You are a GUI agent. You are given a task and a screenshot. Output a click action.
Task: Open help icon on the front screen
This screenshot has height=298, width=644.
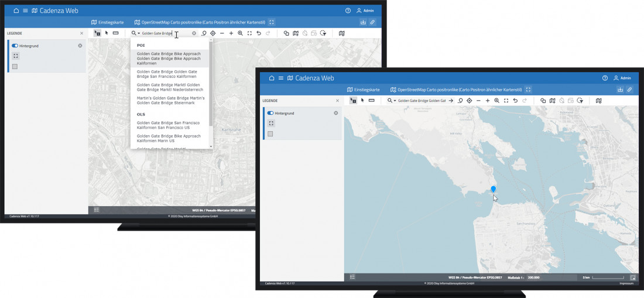tap(605, 78)
